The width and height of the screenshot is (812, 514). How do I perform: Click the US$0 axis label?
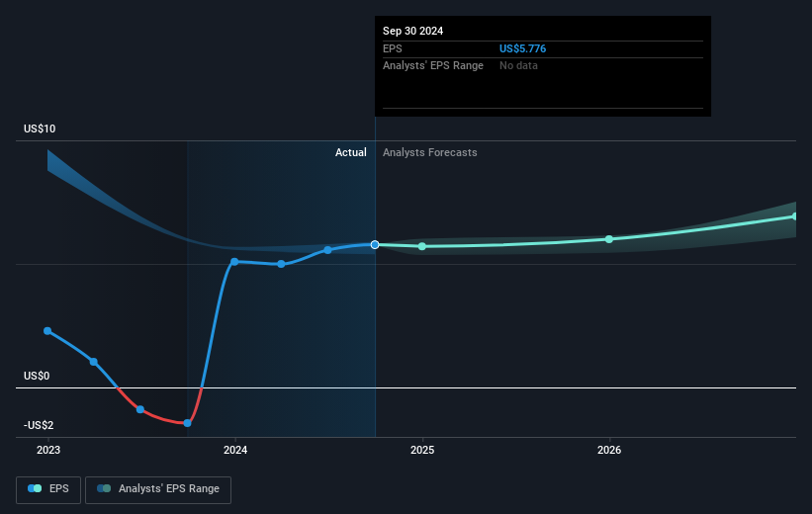(x=37, y=376)
